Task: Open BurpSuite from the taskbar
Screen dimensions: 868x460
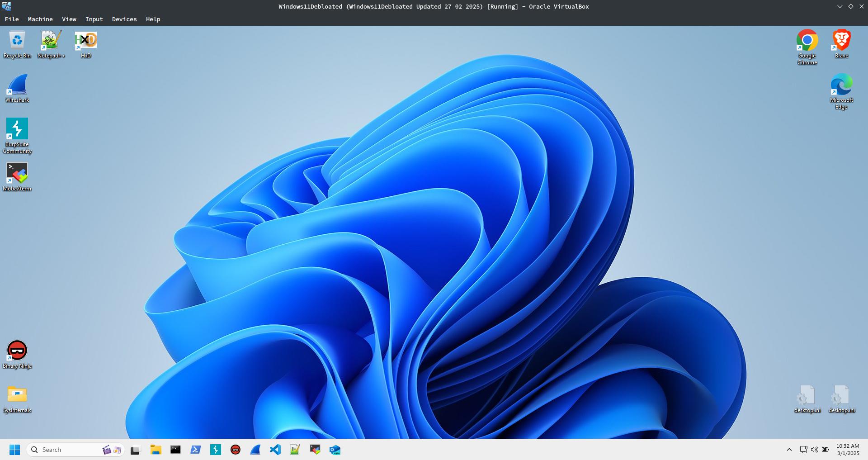Action: 216,450
